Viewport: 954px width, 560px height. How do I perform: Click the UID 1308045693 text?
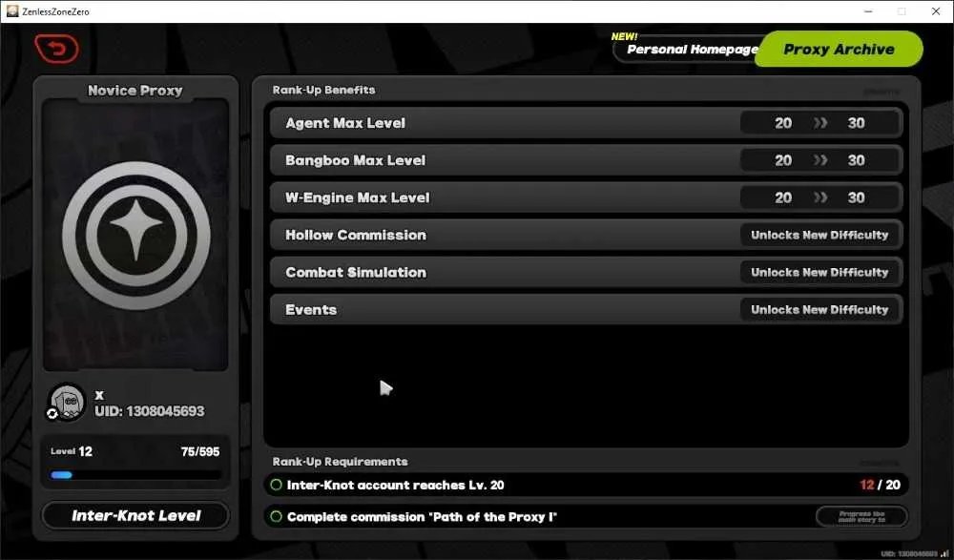pyautogui.click(x=150, y=411)
